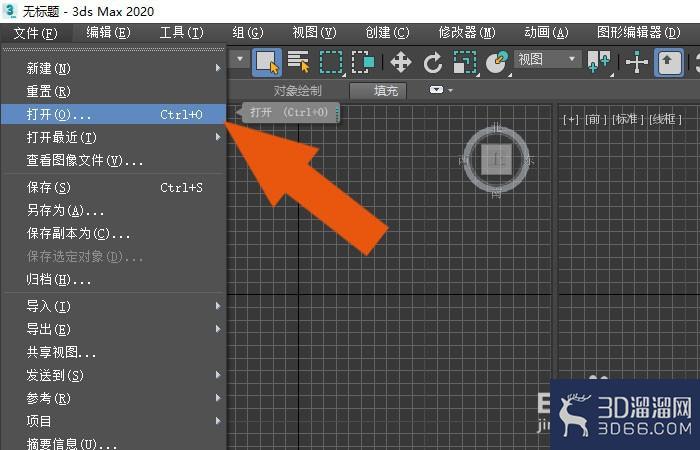Click the [+] viewport menu label
Viewport: 700px width, 450px height.
point(571,119)
